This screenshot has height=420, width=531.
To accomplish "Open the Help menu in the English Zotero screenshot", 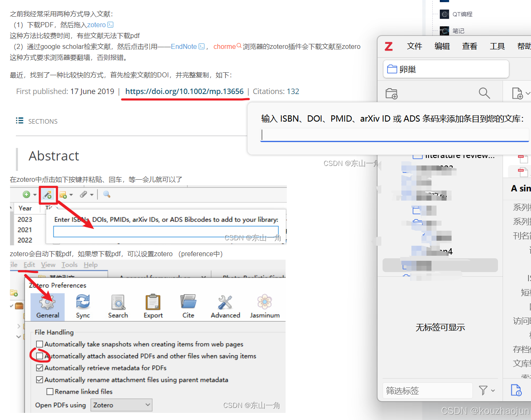I will tap(91, 265).
